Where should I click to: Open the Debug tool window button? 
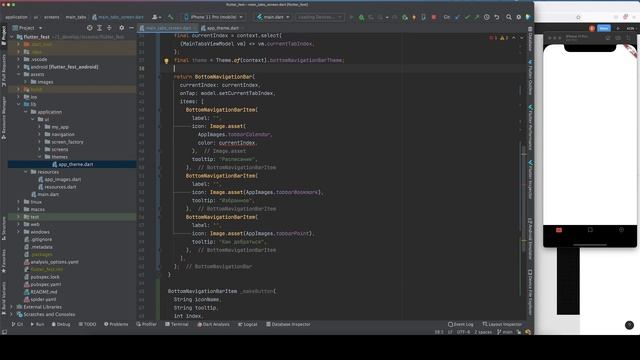pos(61,324)
